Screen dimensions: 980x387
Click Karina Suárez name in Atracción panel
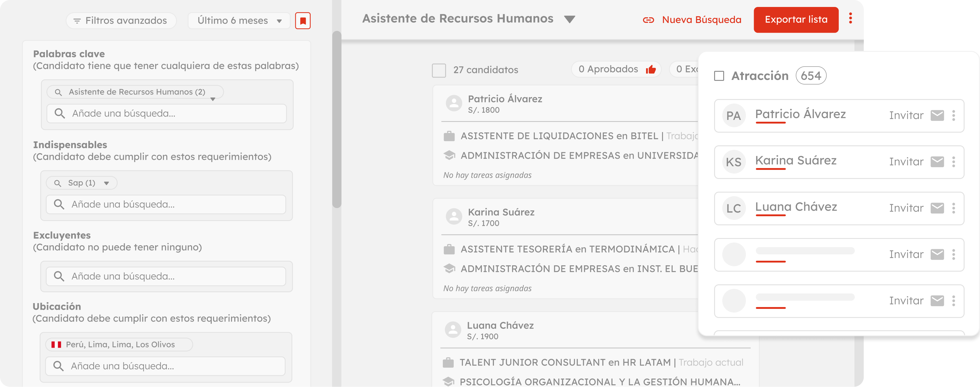tap(796, 161)
